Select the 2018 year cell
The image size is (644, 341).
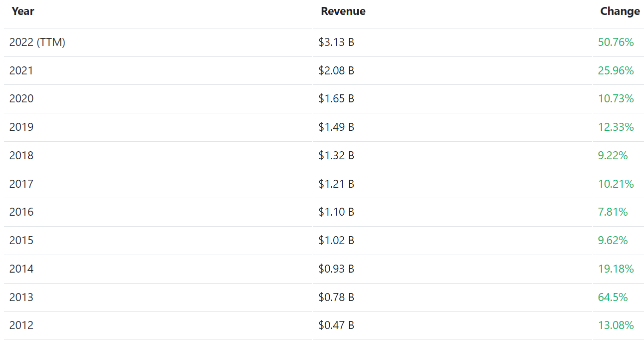pos(21,156)
